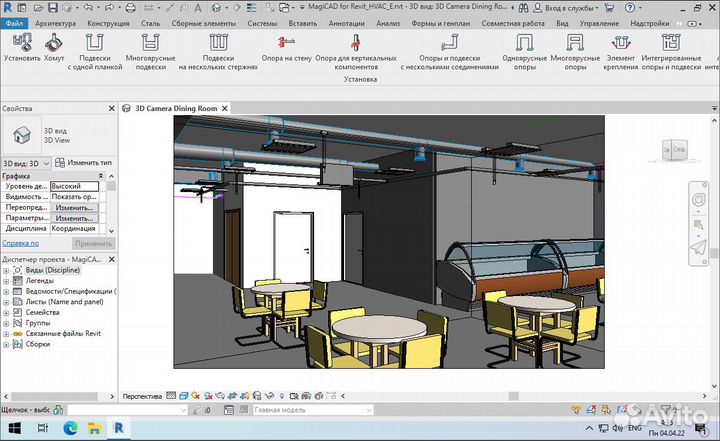Select the Хомут clamp tool
The image size is (720, 441).
(x=54, y=48)
